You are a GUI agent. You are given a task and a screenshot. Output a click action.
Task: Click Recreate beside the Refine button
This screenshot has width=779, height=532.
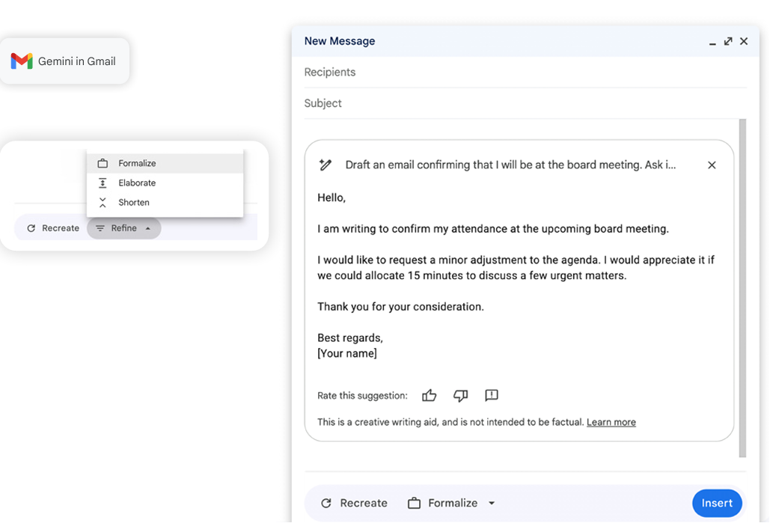point(52,228)
